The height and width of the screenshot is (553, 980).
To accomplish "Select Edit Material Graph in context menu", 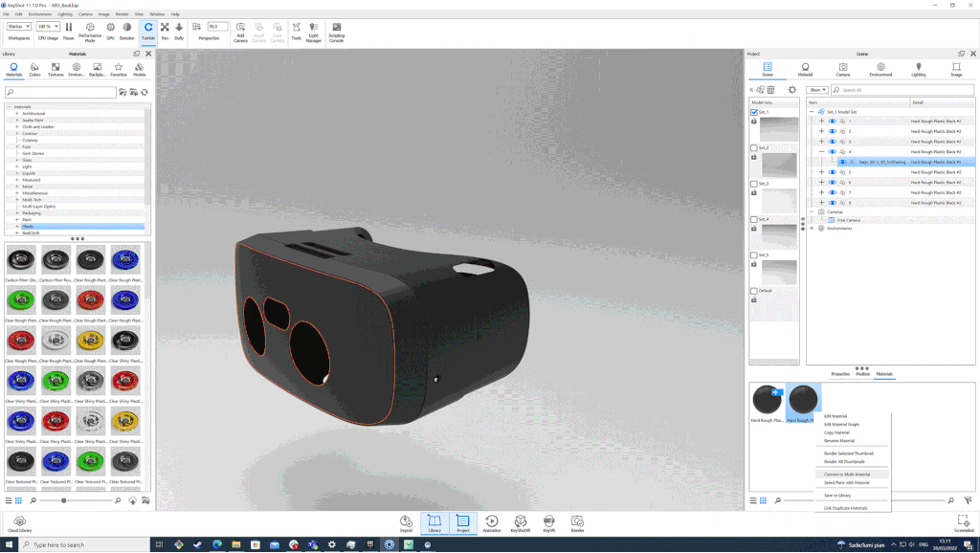I will click(x=841, y=424).
